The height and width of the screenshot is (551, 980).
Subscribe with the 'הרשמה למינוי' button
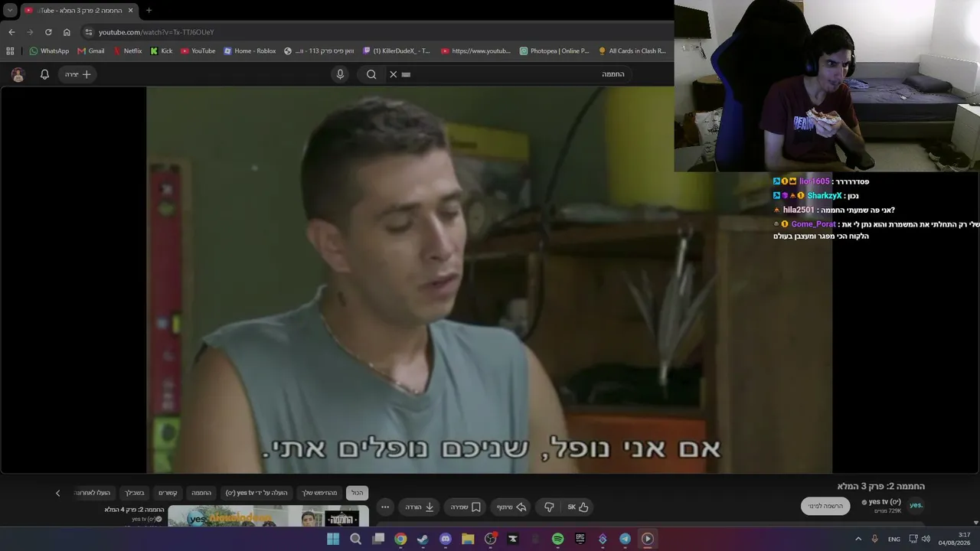(825, 506)
